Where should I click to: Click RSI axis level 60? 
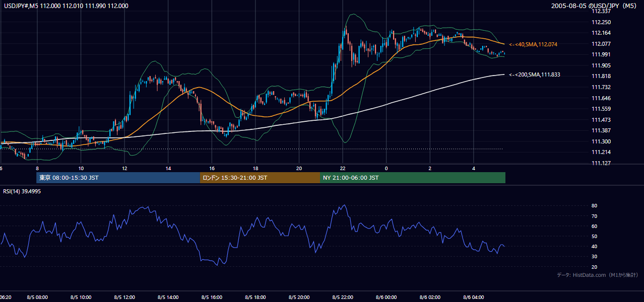[x=594, y=226]
